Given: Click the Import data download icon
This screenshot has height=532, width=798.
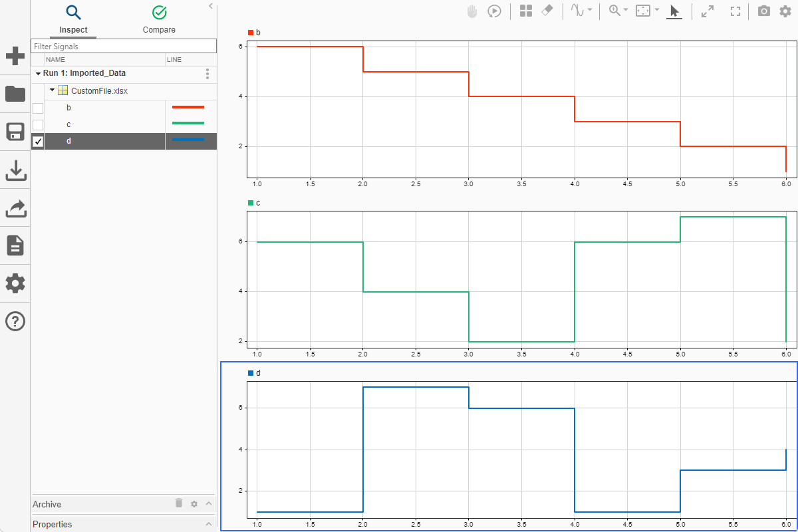Looking at the screenshot, I should point(15,170).
